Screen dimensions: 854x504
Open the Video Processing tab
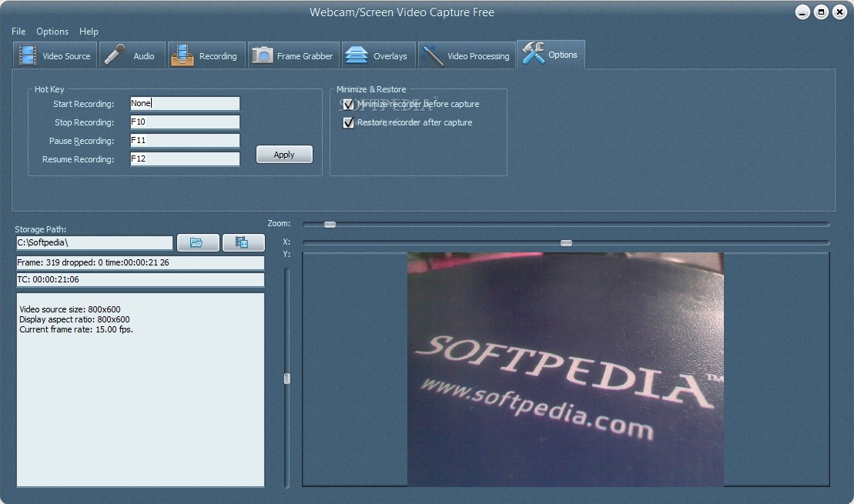pyautogui.click(x=467, y=55)
